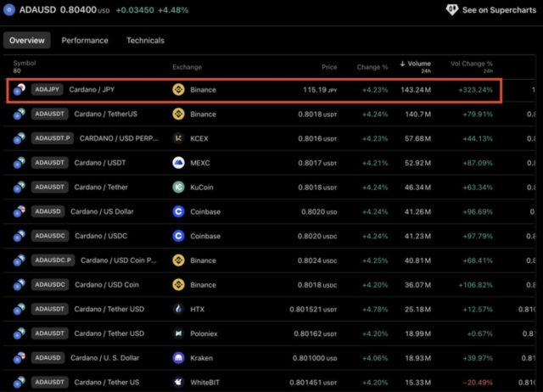The image size is (543, 392).
Task: Switch to the Performance tab
Action: pos(85,41)
